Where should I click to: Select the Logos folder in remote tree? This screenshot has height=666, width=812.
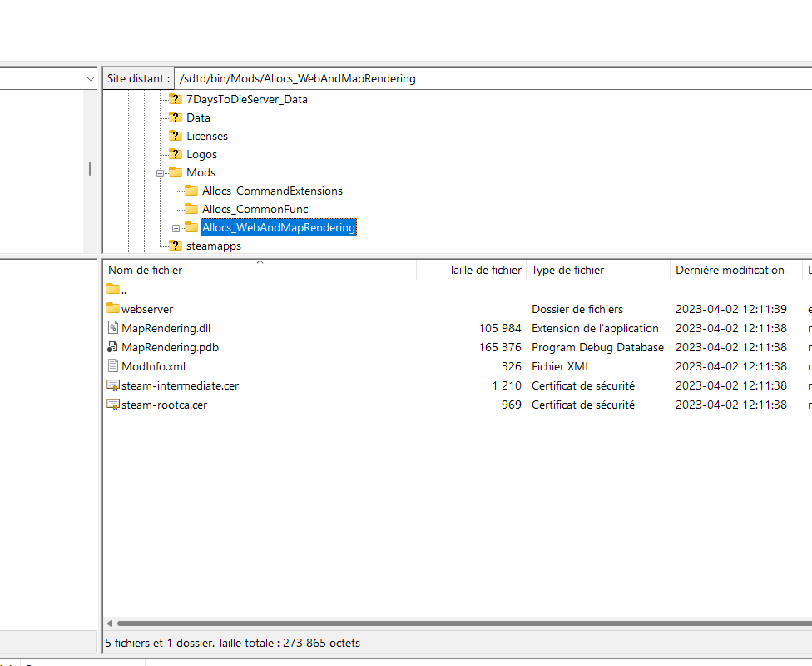pos(201,155)
